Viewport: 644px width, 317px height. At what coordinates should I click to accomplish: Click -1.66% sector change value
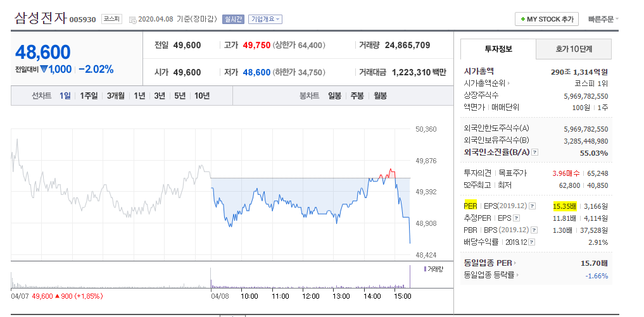[x=597, y=275]
